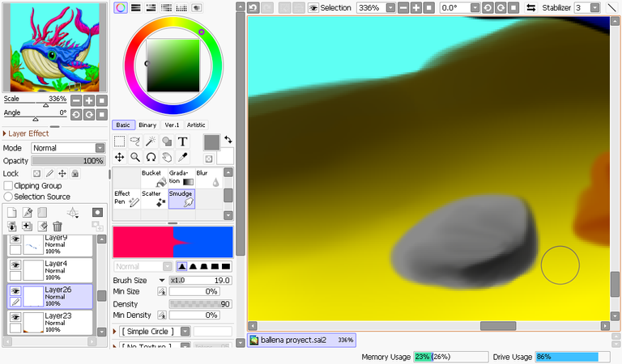Select the Text tool

point(182,142)
